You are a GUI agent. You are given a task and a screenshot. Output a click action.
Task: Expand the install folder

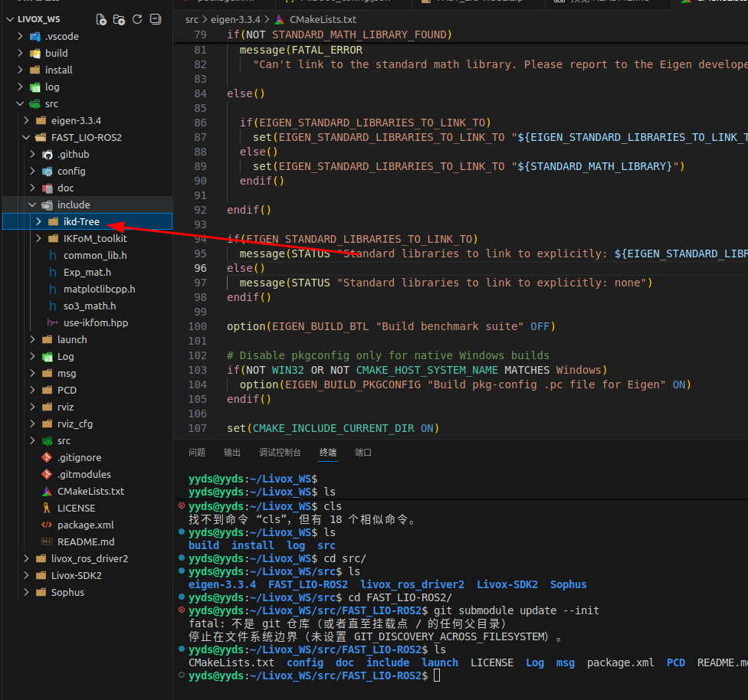coord(20,70)
